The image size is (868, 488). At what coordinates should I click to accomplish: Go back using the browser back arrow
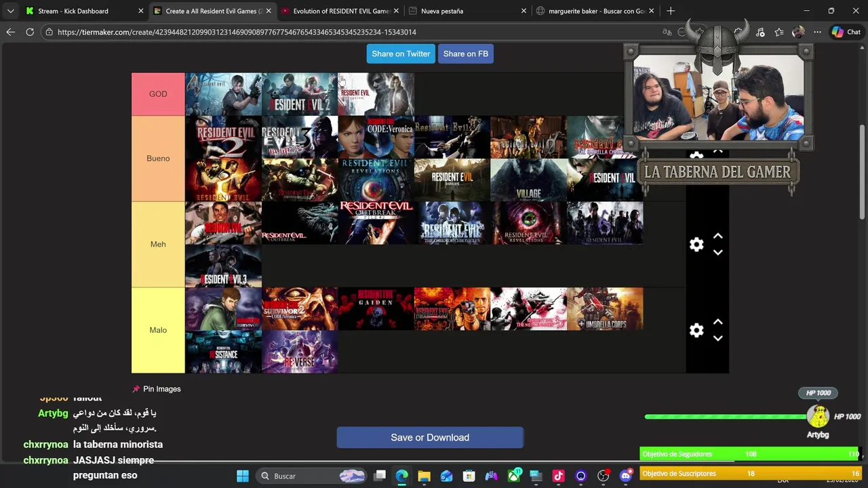point(10,32)
